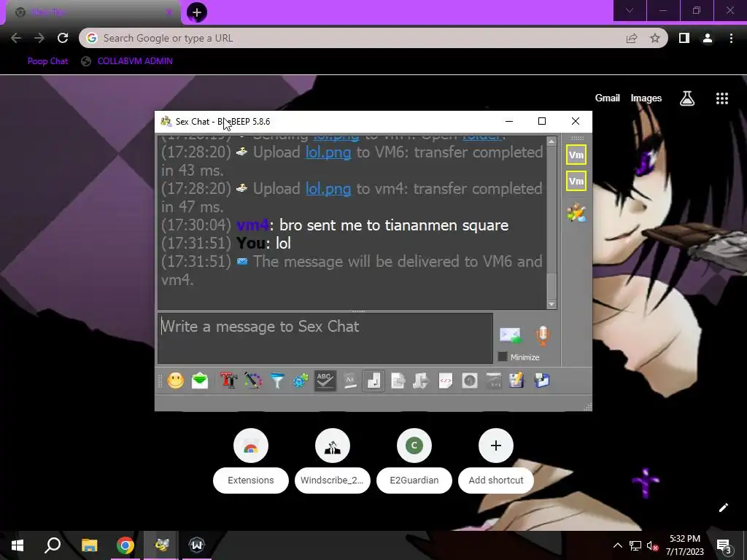Click BeeBEEP taskbar icon
The width and height of the screenshot is (747, 560).
tap(161, 545)
